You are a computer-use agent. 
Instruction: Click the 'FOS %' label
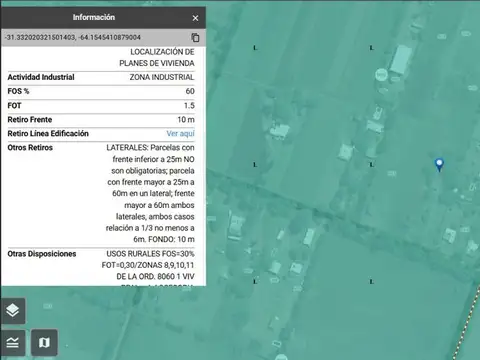click(x=18, y=91)
